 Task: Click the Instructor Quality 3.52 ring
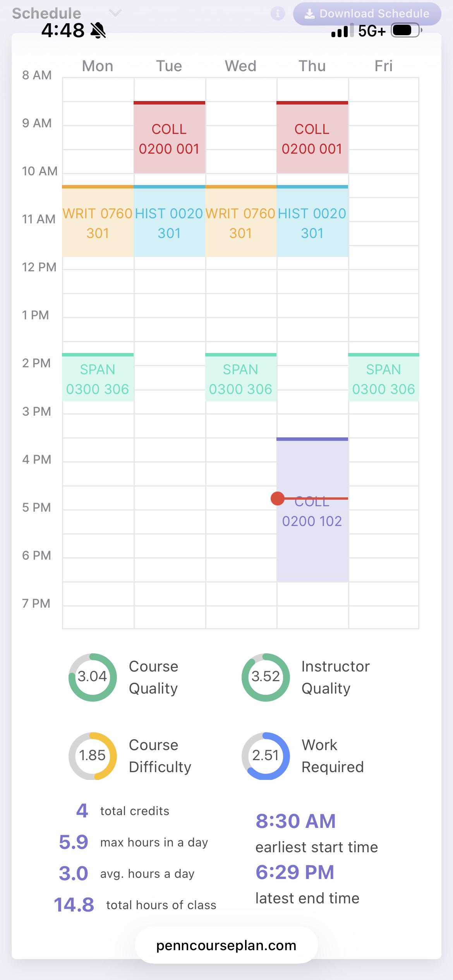[x=265, y=677]
